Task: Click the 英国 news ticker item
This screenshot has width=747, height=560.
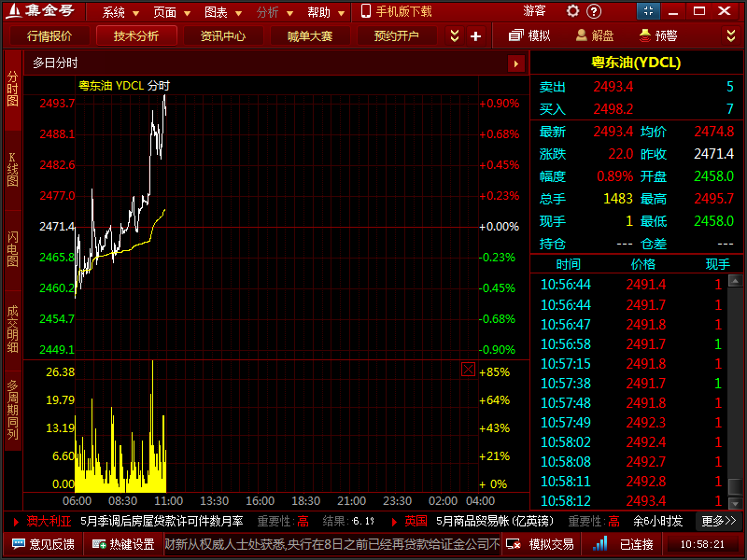Action: tap(416, 522)
